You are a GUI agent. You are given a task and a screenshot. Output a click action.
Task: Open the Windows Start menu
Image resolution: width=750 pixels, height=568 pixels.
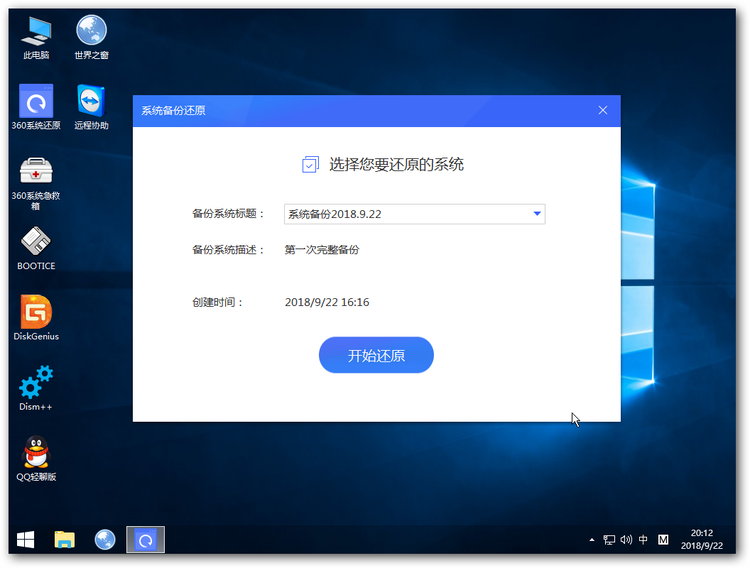coord(25,540)
